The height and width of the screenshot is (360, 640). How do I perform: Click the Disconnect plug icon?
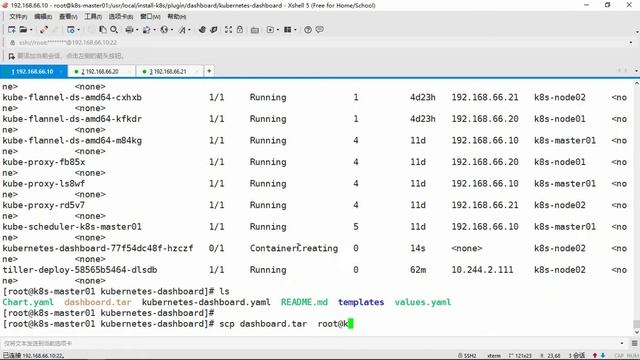coord(43,29)
